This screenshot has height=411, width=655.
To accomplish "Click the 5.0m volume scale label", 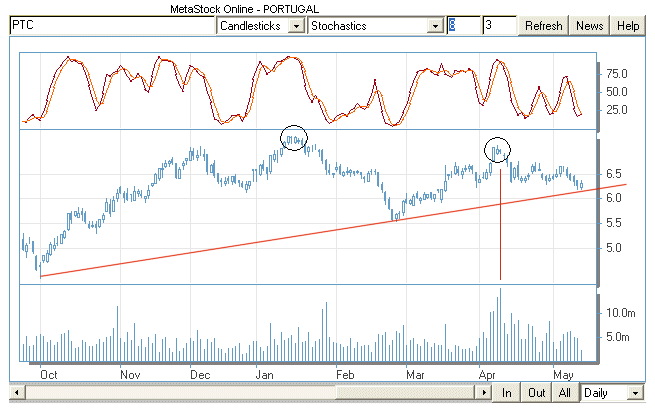I will point(617,337).
